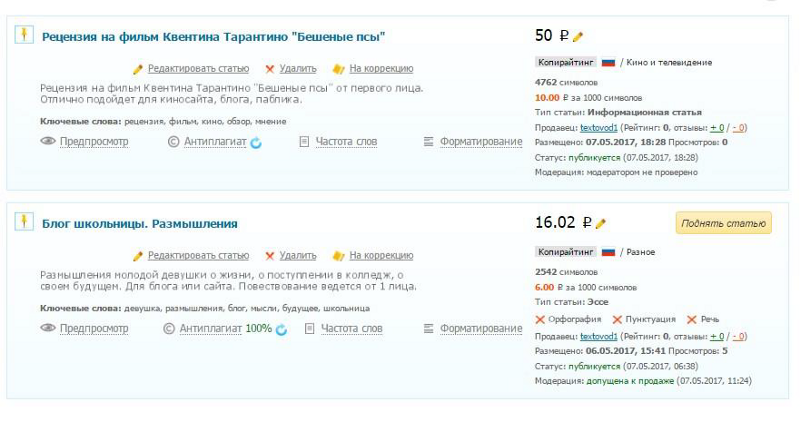This screenshot has width=800, height=421.
Task: Click the "Удалить" link for the blog article
Action: [298, 256]
